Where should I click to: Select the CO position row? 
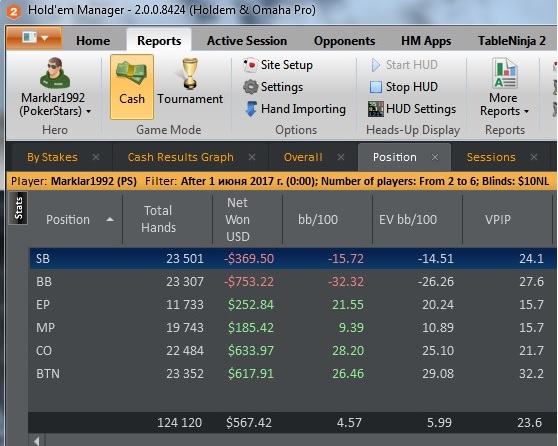[293, 351]
